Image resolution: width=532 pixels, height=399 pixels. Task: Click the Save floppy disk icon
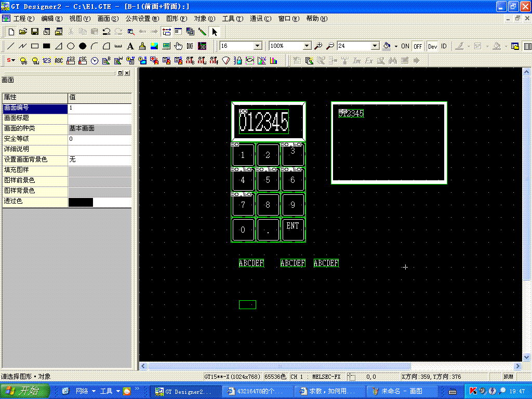point(35,32)
